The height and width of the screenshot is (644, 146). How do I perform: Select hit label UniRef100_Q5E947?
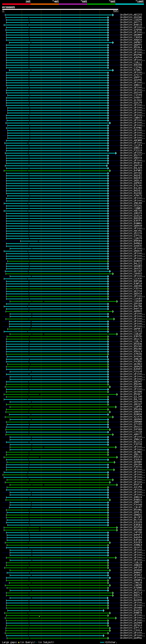point(131,382)
